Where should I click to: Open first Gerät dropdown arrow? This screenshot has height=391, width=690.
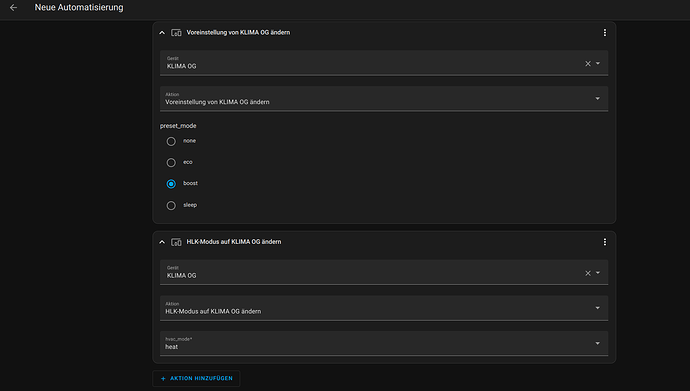click(598, 64)
